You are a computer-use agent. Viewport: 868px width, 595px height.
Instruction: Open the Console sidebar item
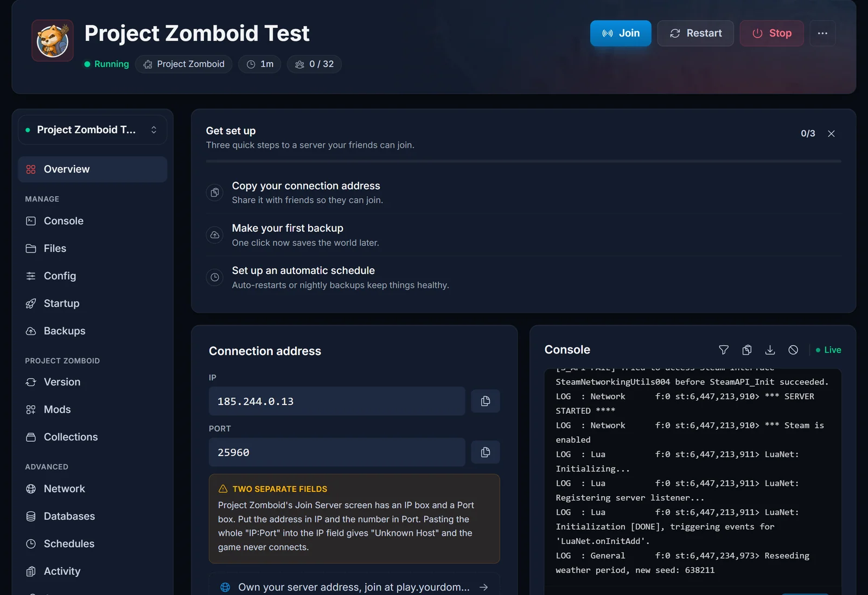[92, 221]
